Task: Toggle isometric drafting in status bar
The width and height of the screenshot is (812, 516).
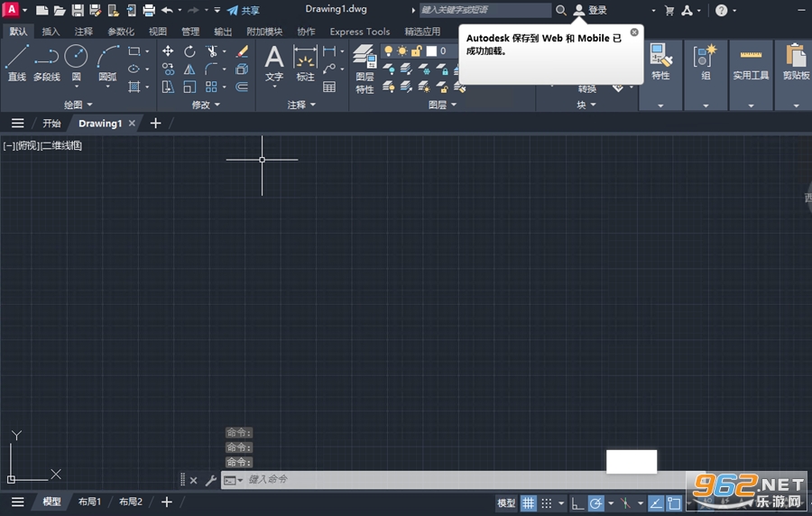Action: pos(625,502)
